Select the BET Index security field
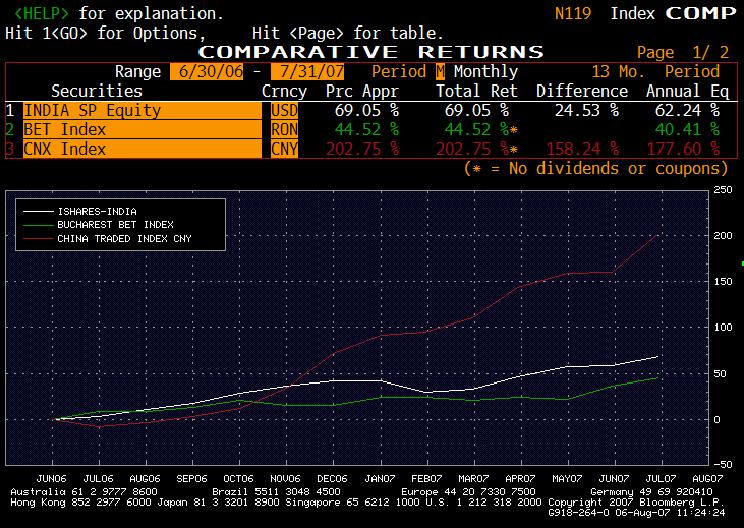The height and width of the screenshot is (528, 744). [x=142, y=130]
